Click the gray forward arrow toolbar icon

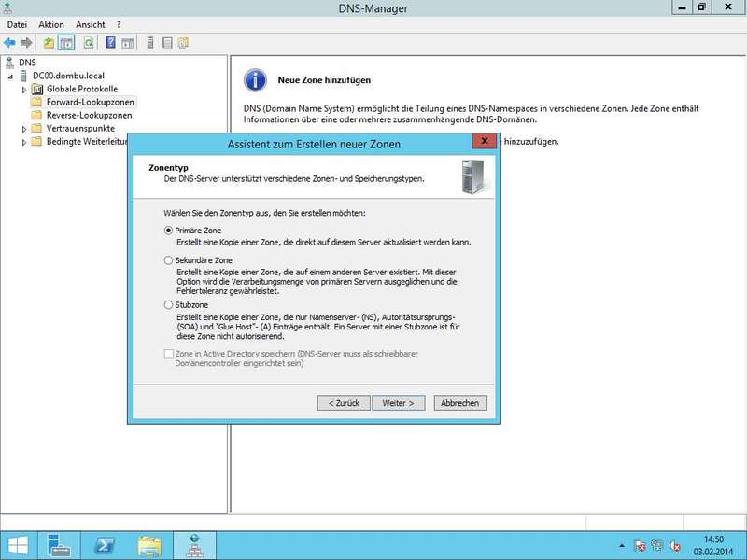point(26,43)
